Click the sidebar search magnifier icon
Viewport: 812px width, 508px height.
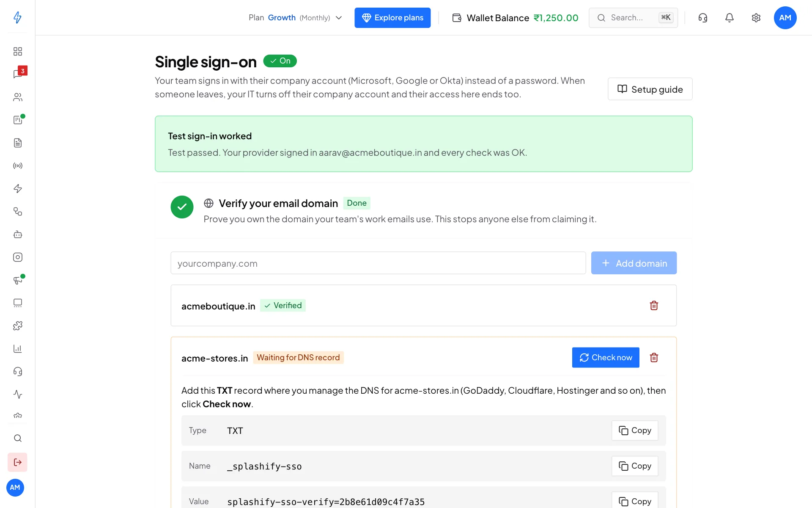click(x=17, y=438)
